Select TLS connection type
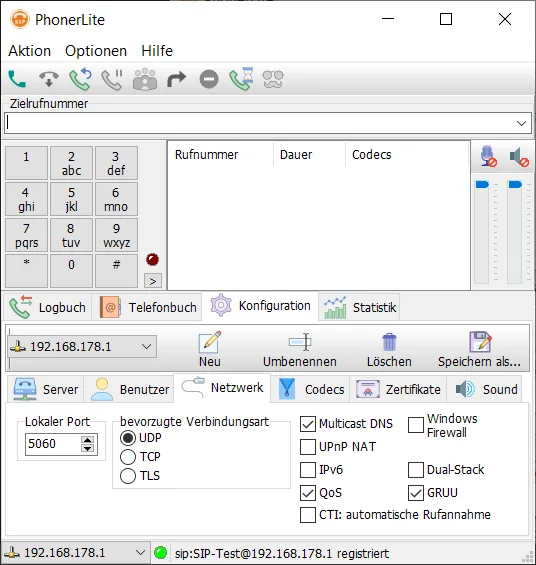The image size is (536, 565). click(128, 476)
